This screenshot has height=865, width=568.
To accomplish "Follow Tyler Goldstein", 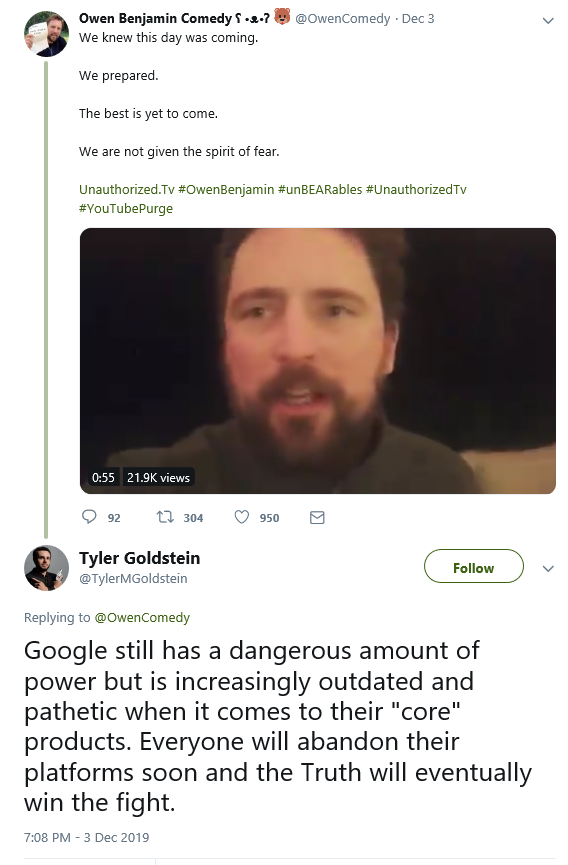I will 473,567.
